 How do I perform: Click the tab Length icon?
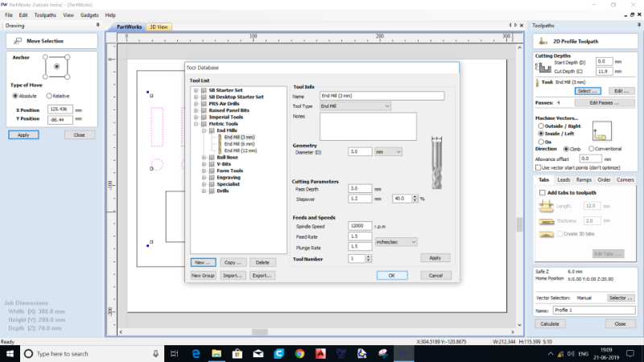(547, 206)
